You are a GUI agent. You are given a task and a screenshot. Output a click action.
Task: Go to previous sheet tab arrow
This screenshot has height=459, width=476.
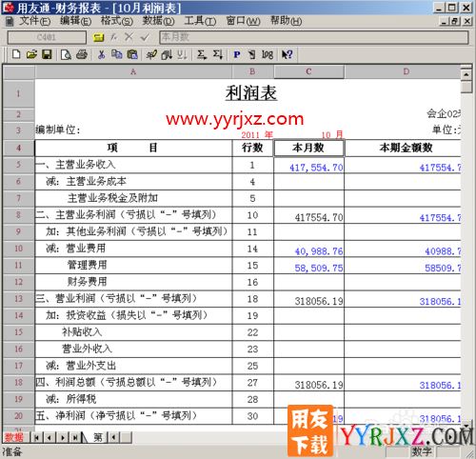coord(50,438)
